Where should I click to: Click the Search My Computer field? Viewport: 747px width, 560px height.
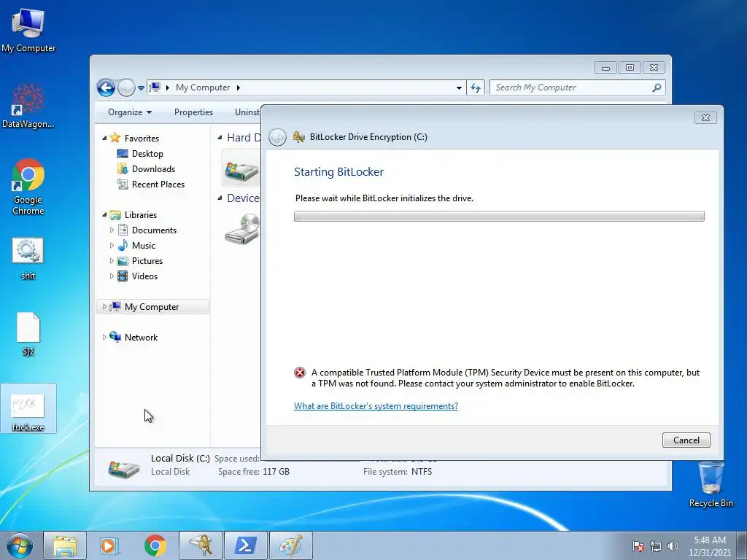click(x=577, y=87)
